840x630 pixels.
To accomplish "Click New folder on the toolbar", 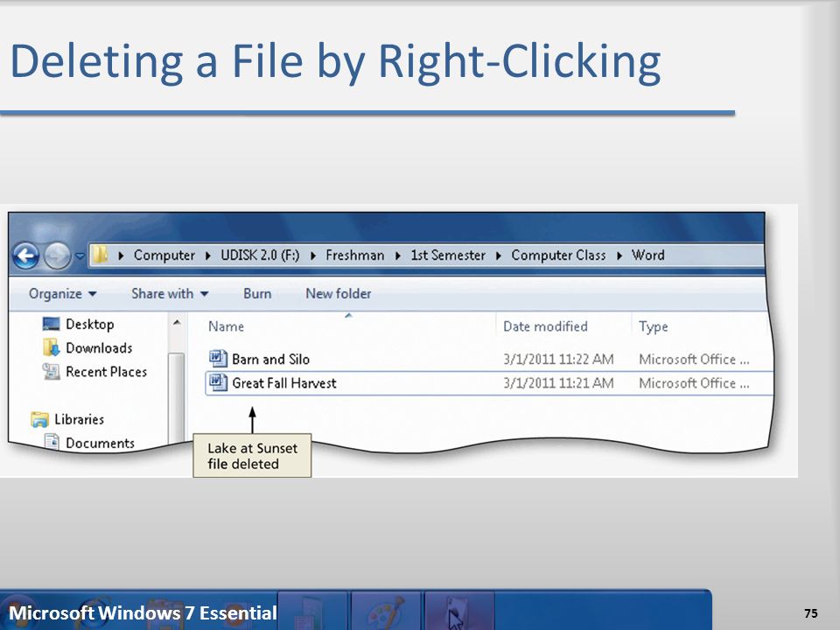I will (x=339, y=294).
